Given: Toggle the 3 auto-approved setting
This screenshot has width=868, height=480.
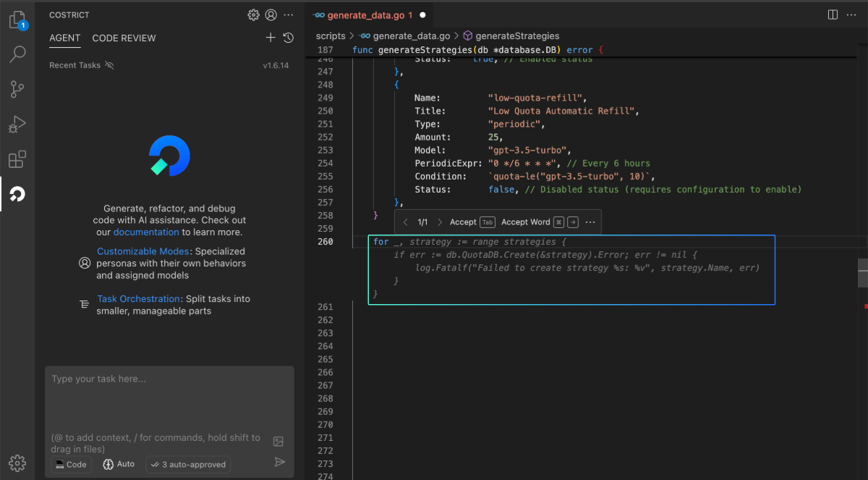Looking at the screenshot, I should coord(188,464).
